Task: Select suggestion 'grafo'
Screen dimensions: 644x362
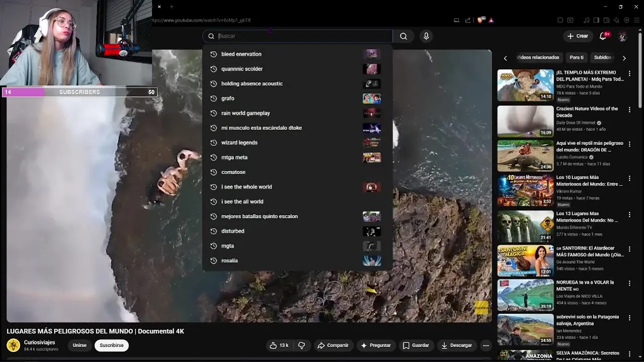Action: 297,99
